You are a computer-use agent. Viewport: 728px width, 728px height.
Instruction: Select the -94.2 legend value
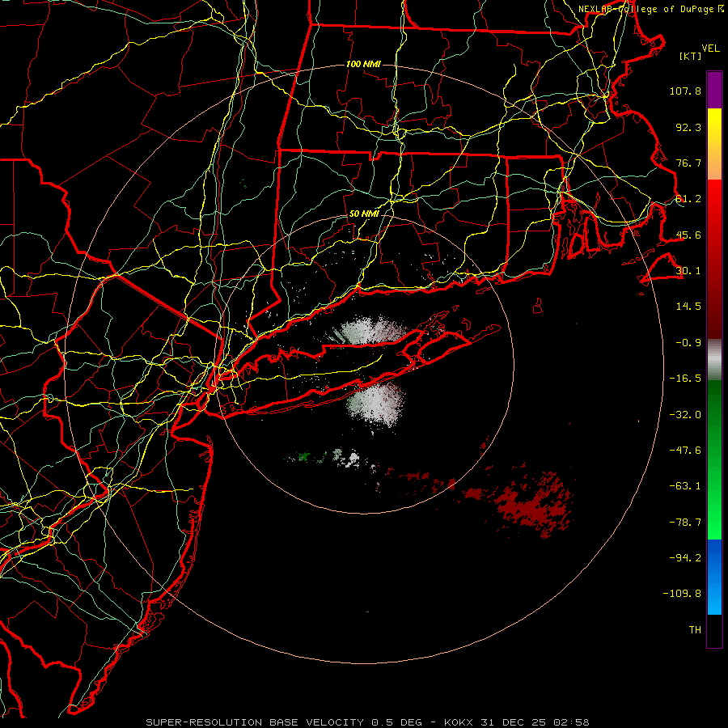(x=685, y=557)
